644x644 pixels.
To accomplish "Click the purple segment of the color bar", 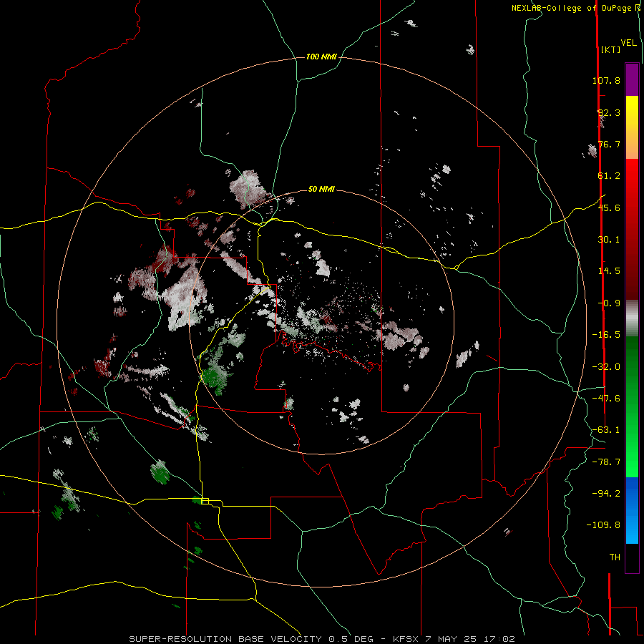I will tap(632, 79).
